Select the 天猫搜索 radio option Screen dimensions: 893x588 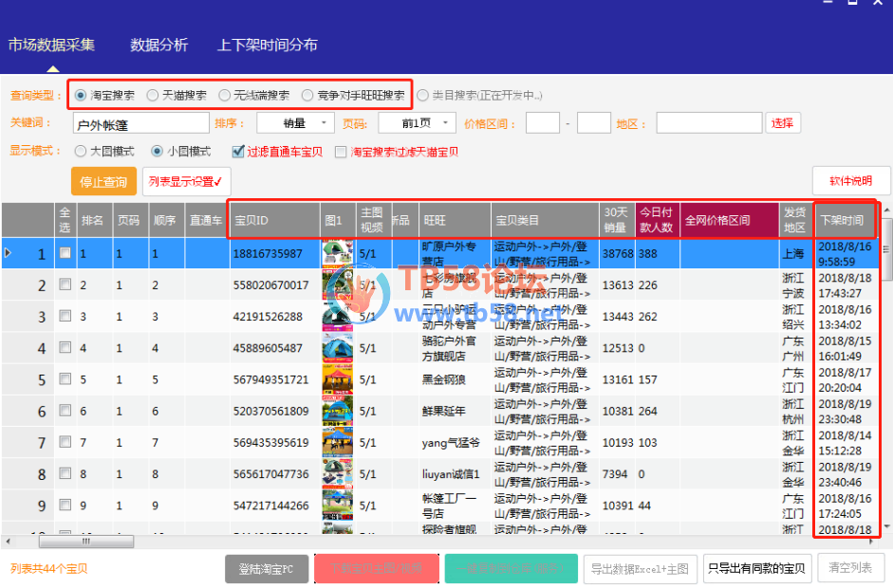point(152,95)
